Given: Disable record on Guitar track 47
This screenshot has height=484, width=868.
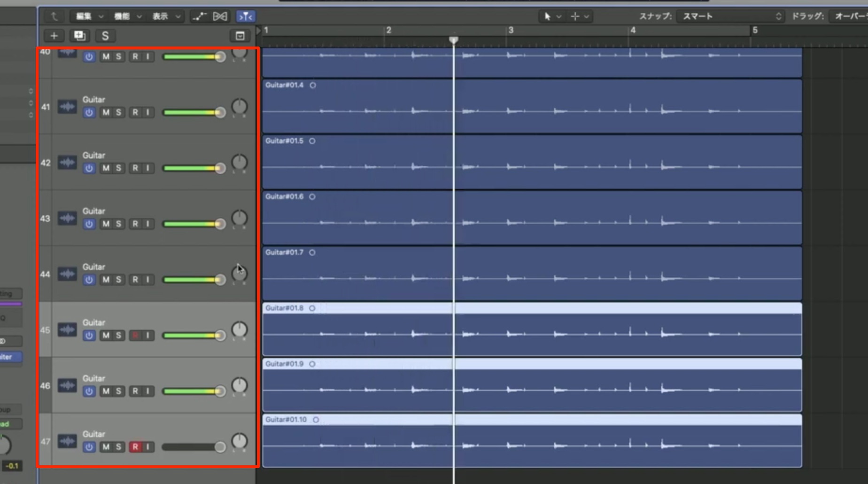Looking at the screenshot, I should click(135, 447).
